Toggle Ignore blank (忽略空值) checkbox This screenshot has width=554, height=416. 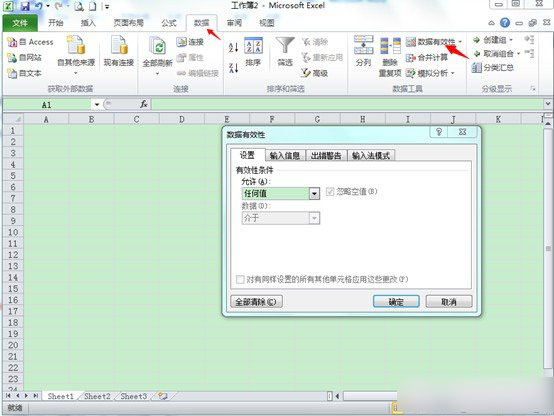(330, 192)
